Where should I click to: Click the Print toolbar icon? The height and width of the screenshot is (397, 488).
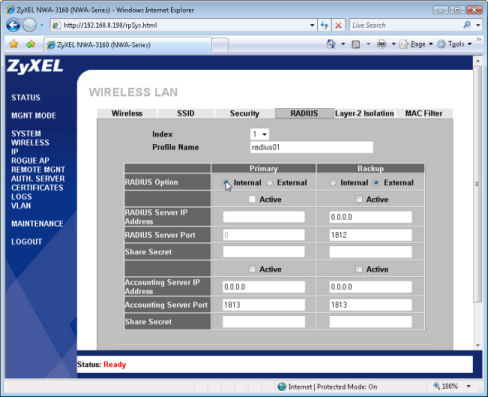(x=382, y=44)
